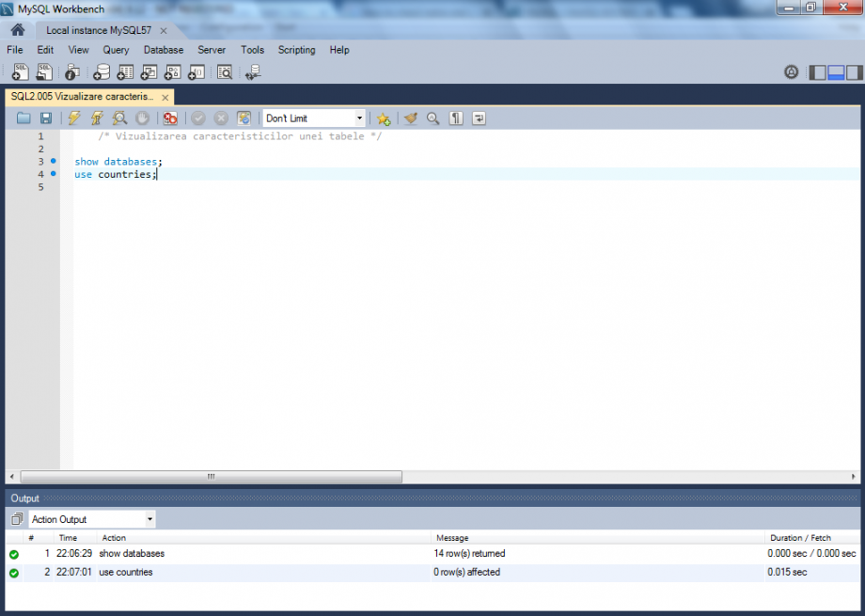Execute all statements lightning icon

pyautogui.click(x=74, y=118)
